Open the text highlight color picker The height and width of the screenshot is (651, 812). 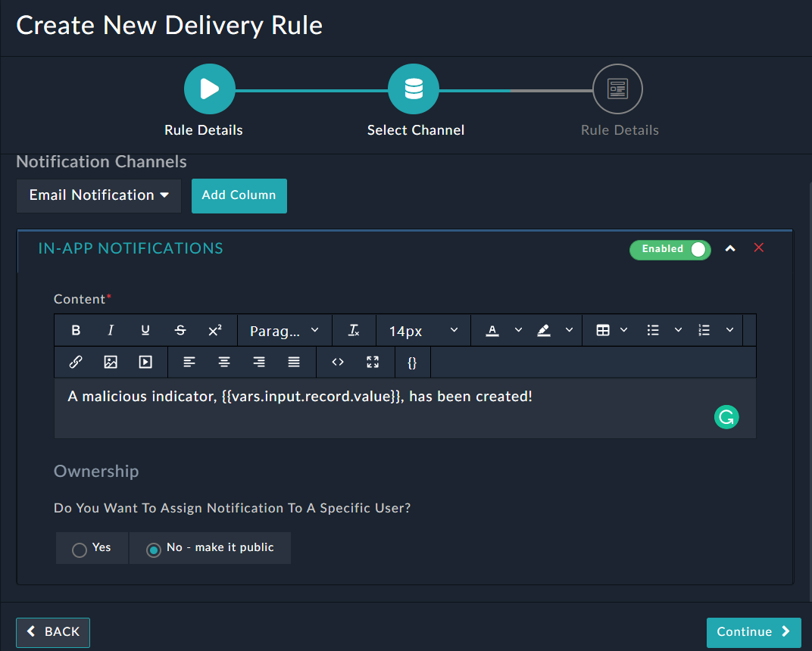(x=545, y=330)
